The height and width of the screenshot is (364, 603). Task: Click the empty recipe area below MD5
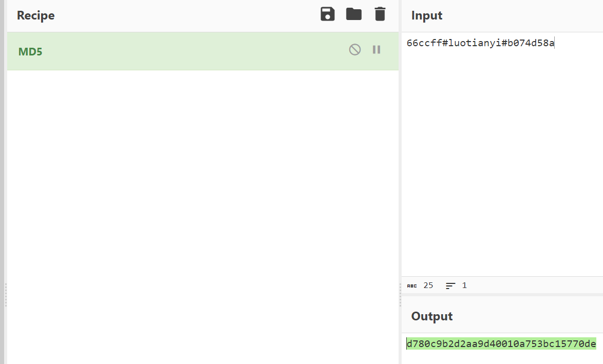point(203,205)
